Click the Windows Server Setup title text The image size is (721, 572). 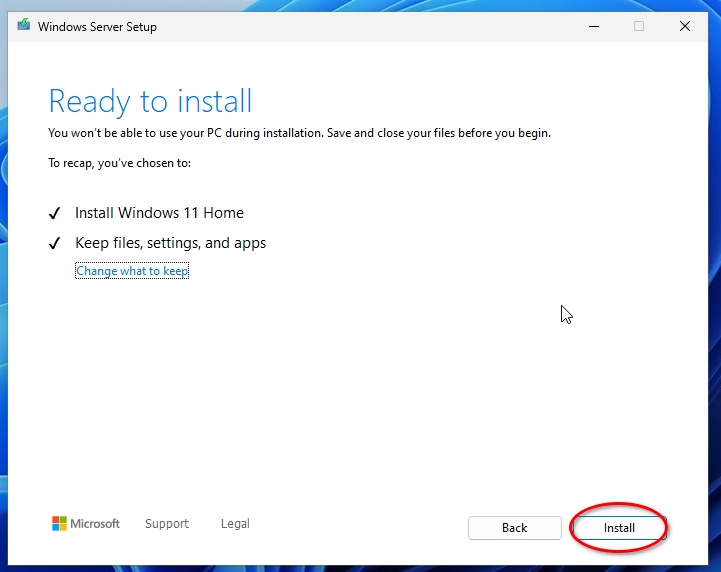[97, 27]
